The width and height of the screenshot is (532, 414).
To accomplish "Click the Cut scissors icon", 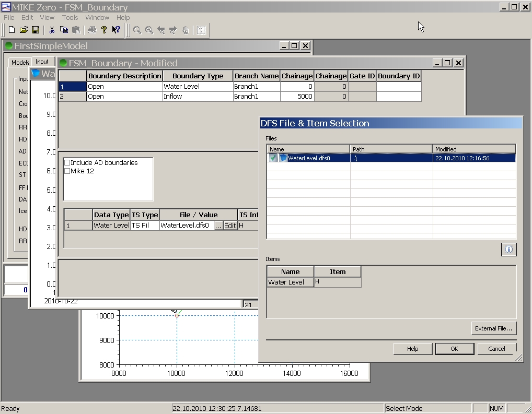I will [x=52, y=30].
